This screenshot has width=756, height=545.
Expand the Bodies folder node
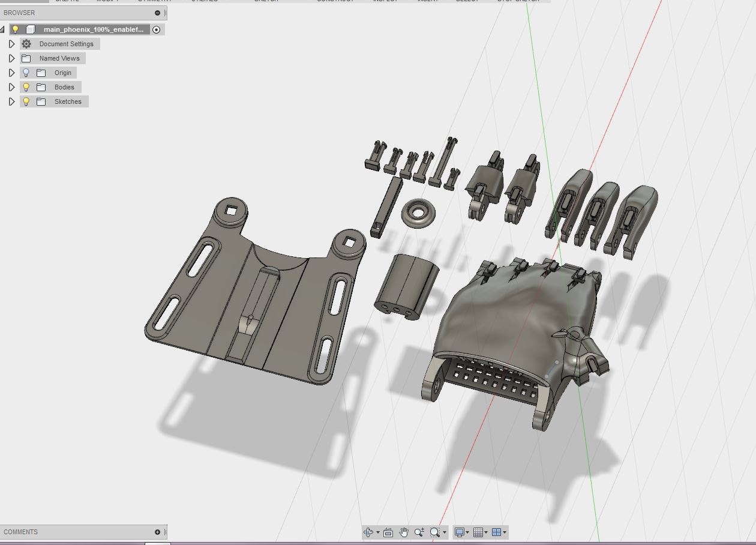[x=11, y=87]
